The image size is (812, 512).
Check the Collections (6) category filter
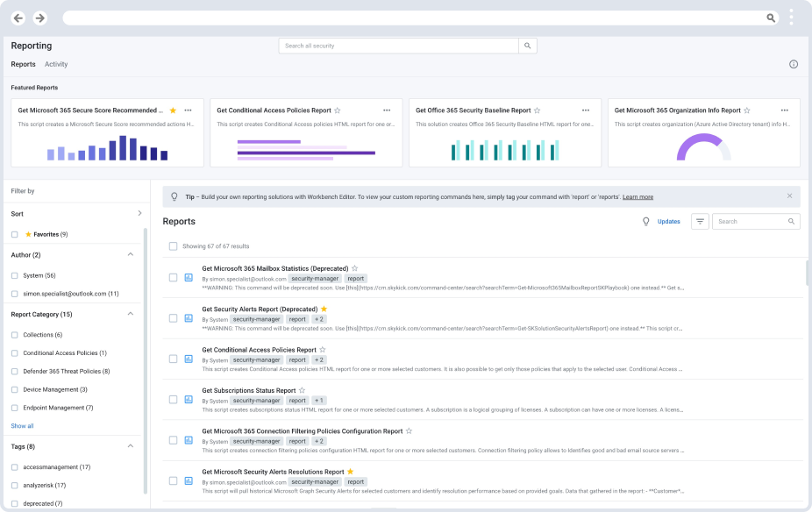pyautogui.click(x=15, y=335)
